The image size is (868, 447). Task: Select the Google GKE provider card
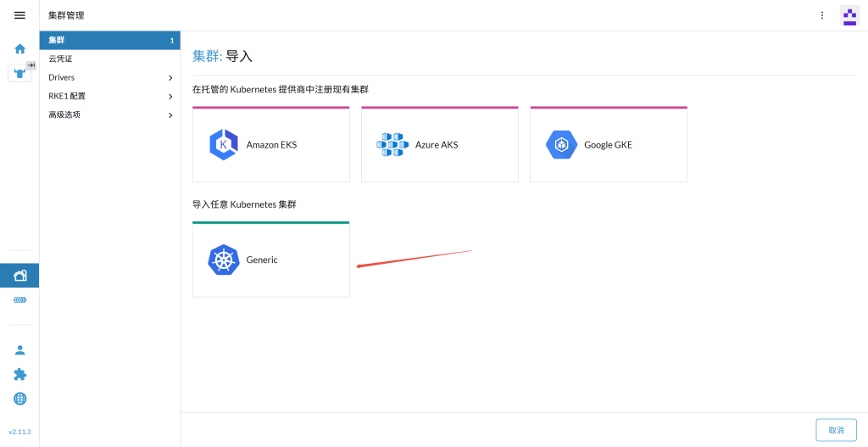608,144
